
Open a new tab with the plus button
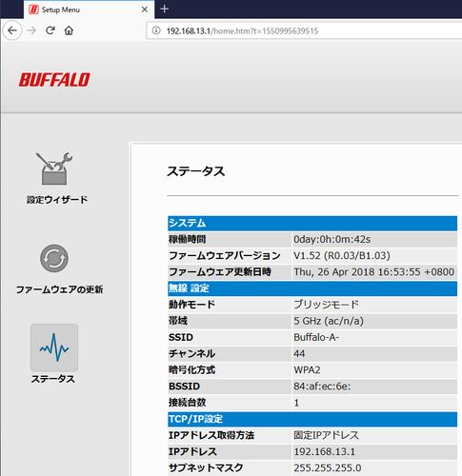pyautogui.click(x=164, y=10)
